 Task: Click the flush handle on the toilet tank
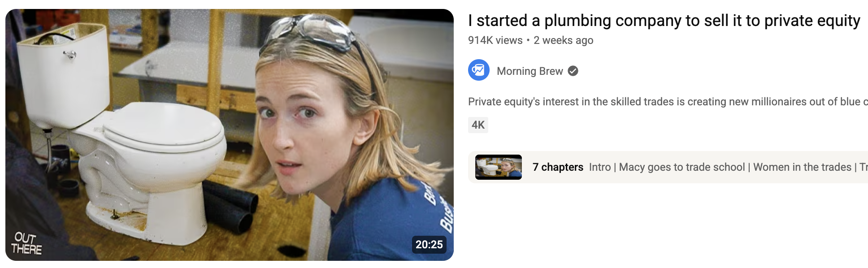coord(70,55)
